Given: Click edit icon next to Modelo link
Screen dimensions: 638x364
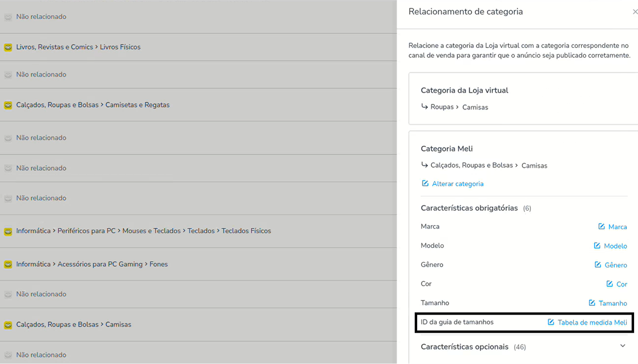Looking at the screenshot, I should pyautogui.click(x=597, y=246).
